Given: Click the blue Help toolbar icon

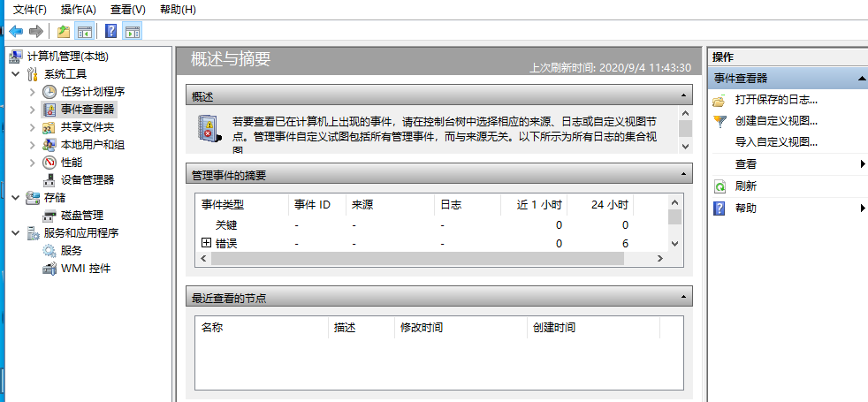Looking at the screenshot, I should tap(110, 31).
